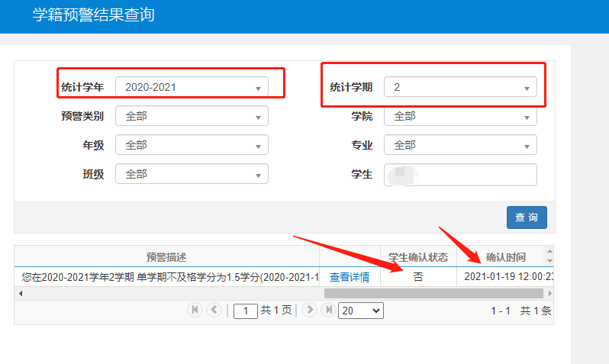Click the 查询 button
The height and width of the screenshot is (364, 609).
[x=527, y=217]
